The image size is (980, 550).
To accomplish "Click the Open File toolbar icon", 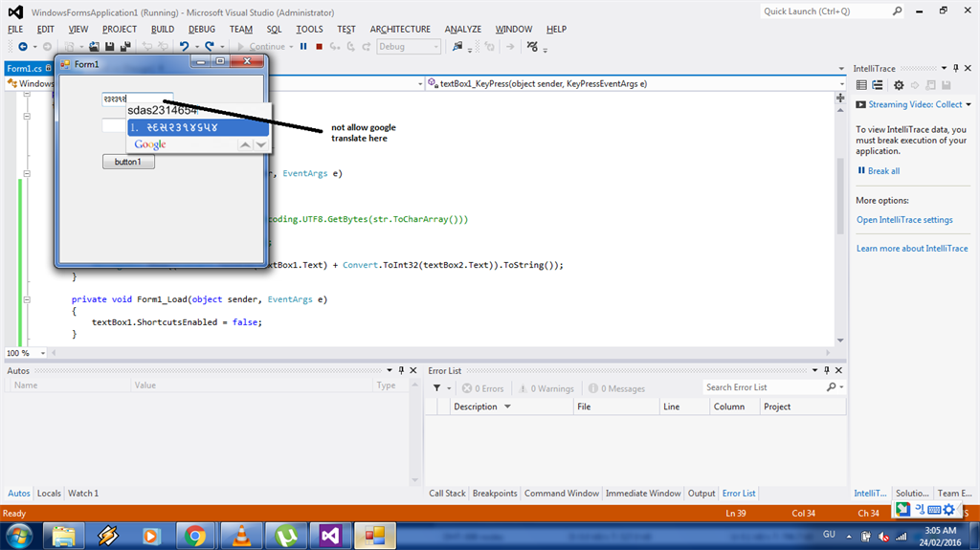I will pos(95,47).
